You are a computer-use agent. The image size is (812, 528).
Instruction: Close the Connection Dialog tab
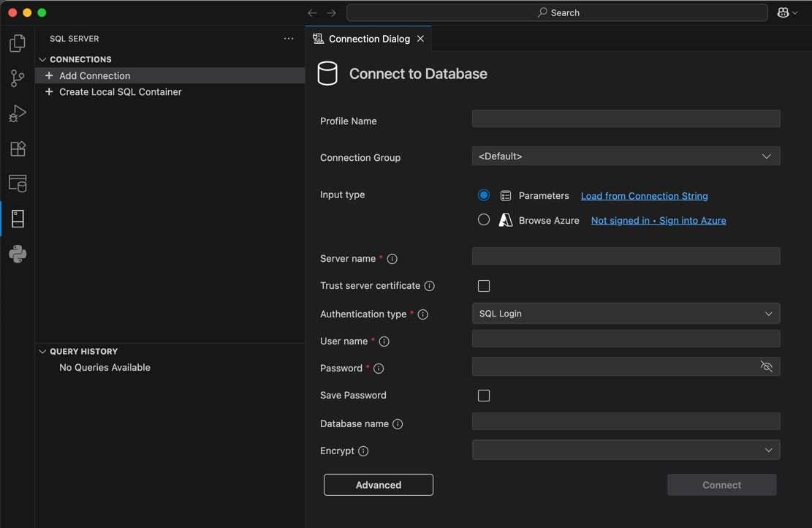pyautogui.click(x=420, y=39)
